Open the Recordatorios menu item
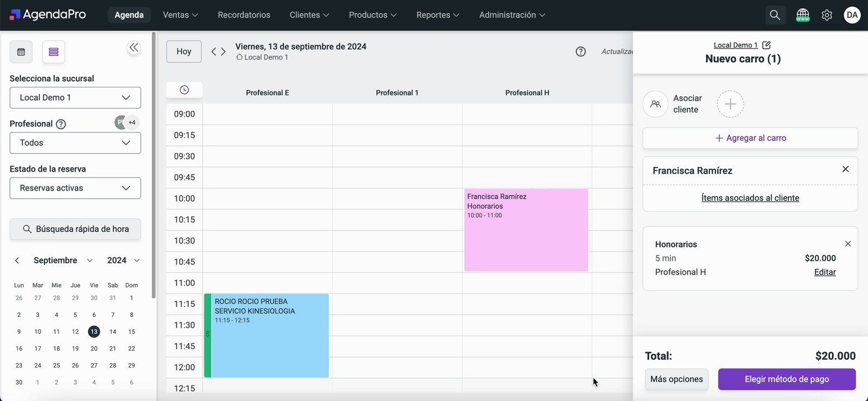 [x=244, y=15]
